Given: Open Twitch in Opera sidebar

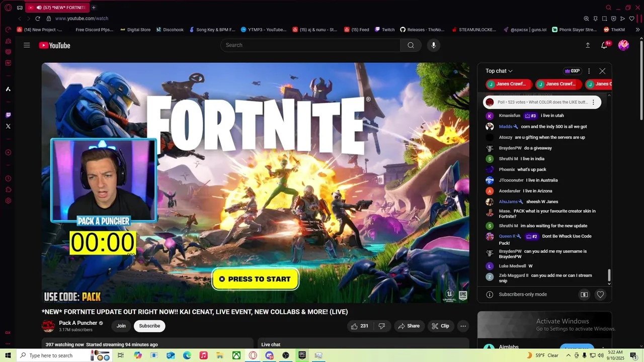Looking at the screenshot, I should (8, 115).
